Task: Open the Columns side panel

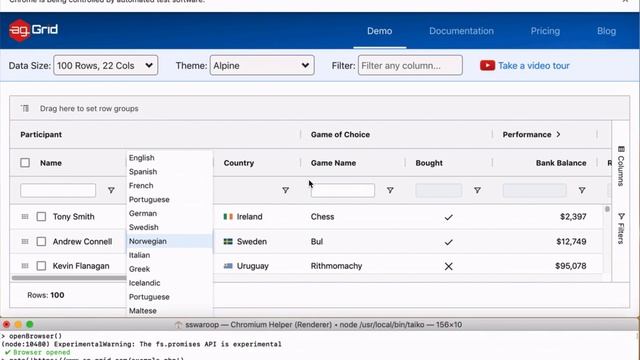Action: tap(621, 166)
